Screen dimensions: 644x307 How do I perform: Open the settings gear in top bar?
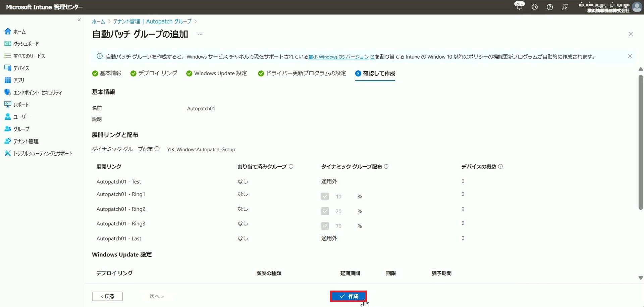[535, 7]
